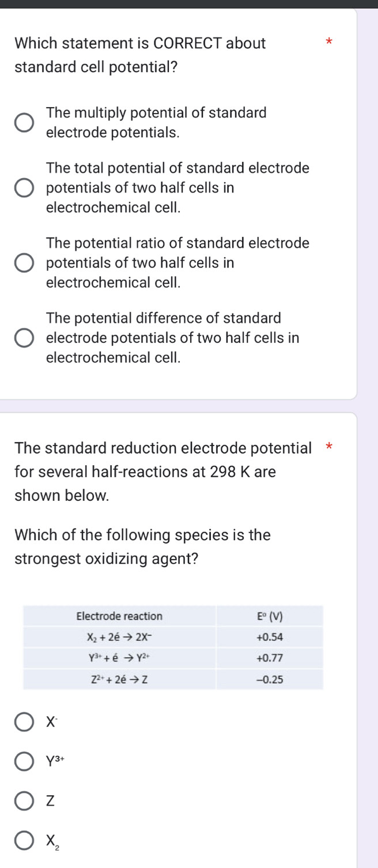This screenshot has width=378, height=868.
Task: Click the +0.54 value in the table
Action: click(270, 637)
